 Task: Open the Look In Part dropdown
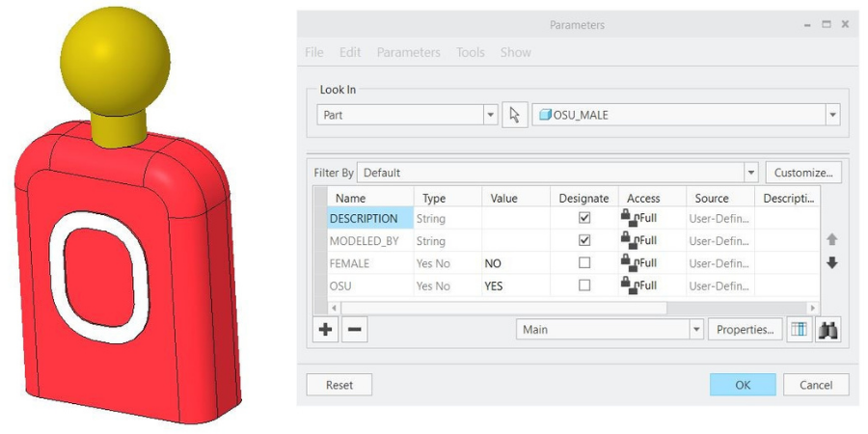[x=489, y=115]
